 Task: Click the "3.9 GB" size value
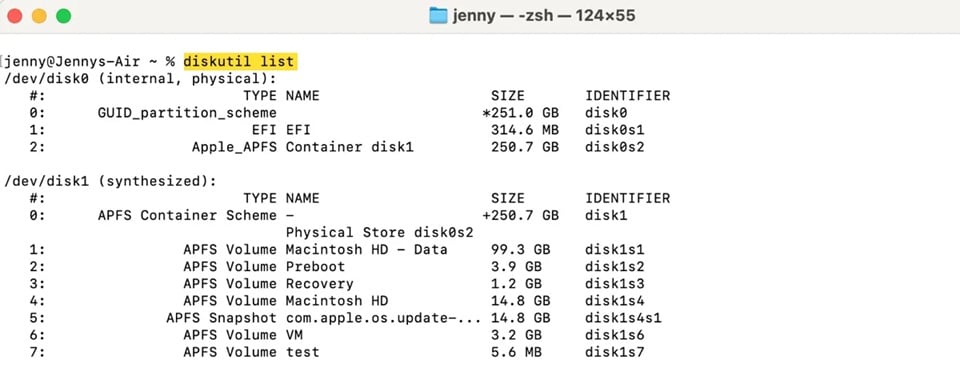point(516,267)
